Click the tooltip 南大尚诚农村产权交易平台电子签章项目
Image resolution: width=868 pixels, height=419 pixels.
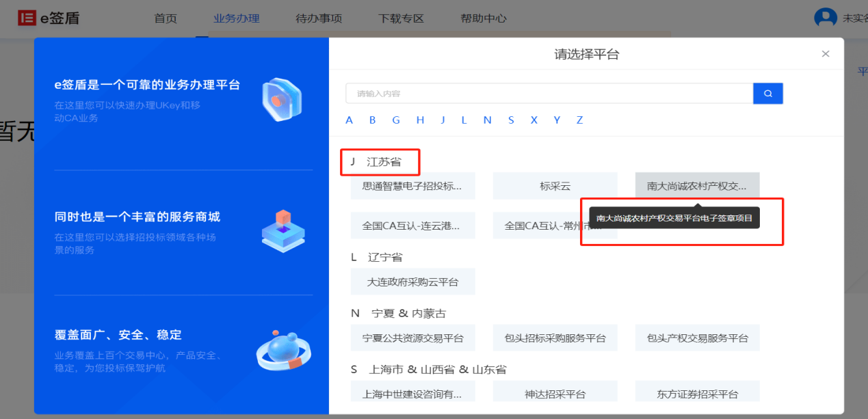(x=674, y=218)
